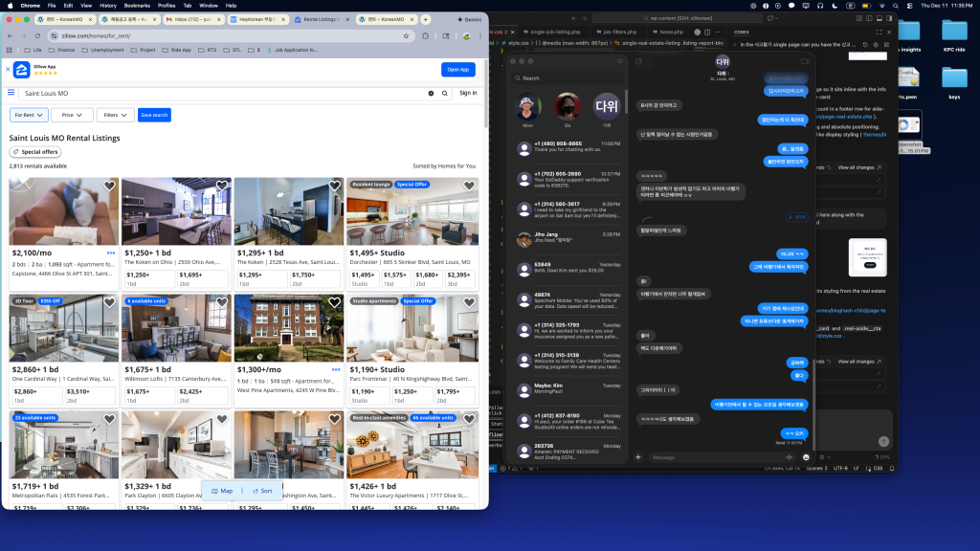Image resolution: width=980 pixels, height=551 pixels.
Task: Click the Save search button
Action: 154,115
